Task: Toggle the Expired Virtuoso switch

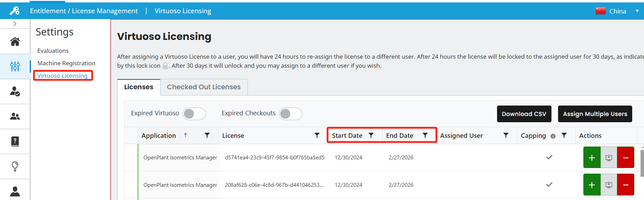Action: [x=194, y=114]
